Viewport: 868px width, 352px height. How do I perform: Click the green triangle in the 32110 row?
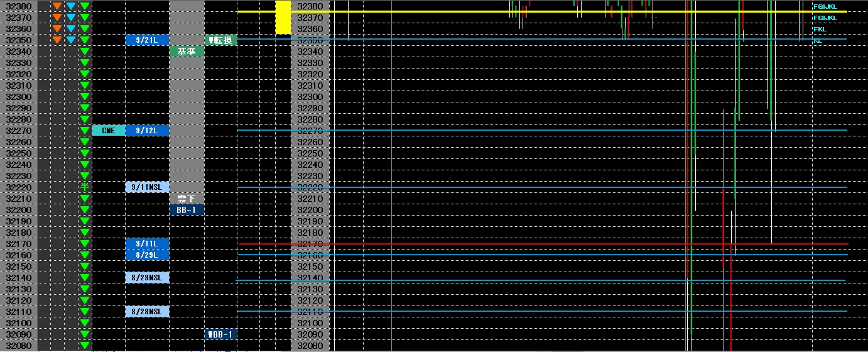85,312
